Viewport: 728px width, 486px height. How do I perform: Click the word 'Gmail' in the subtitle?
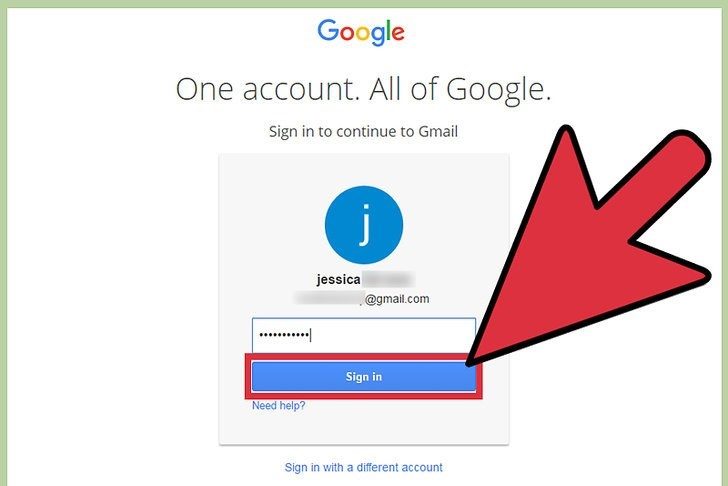tap(438, 131)
